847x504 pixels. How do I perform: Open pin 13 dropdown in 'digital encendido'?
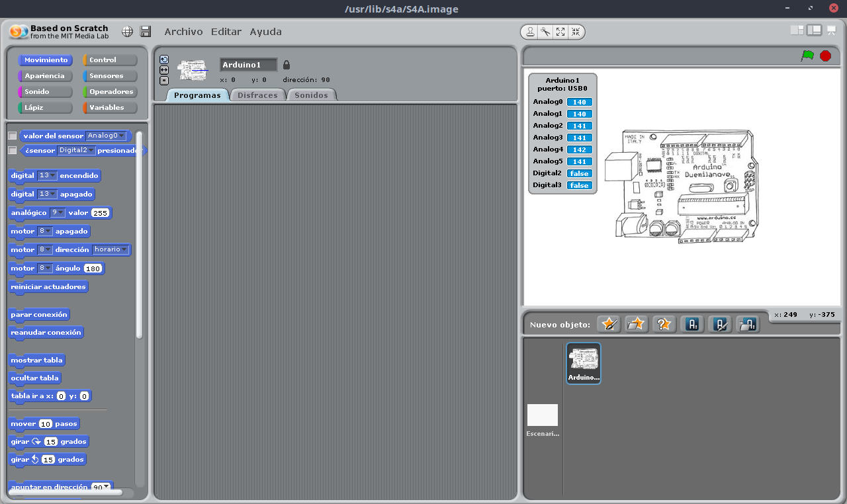[x=48, y=176]
